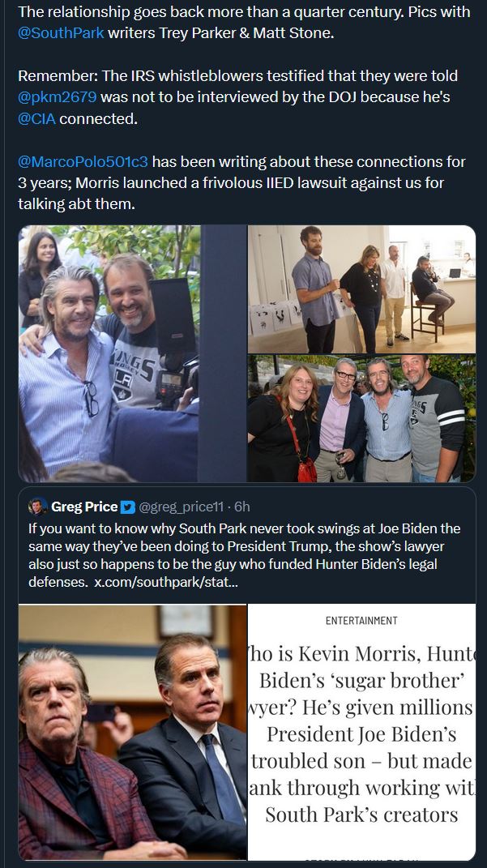Click Greg Price's profile avatar
The image size is (487, 868).
[x=37, y=506]
